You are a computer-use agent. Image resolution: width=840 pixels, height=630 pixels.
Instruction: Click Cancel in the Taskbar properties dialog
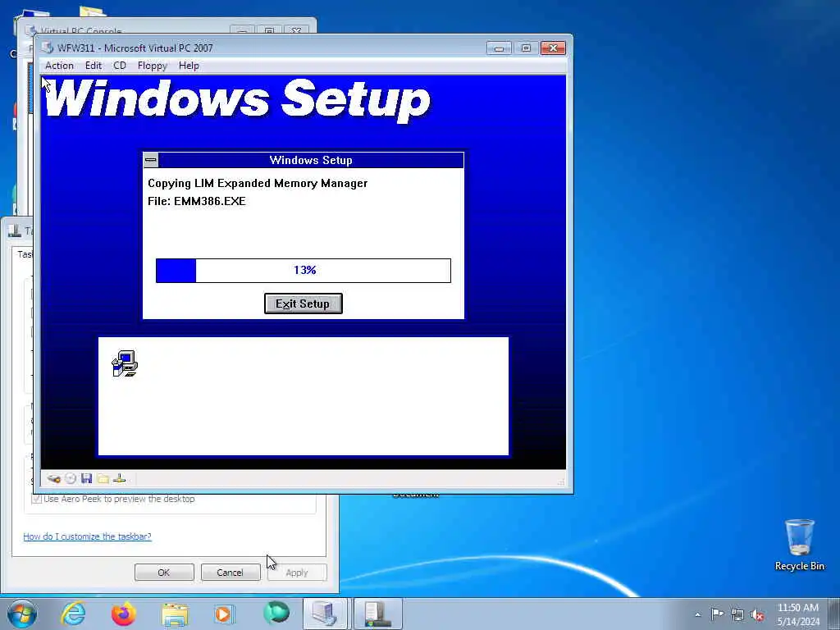(x=230, y=572)
